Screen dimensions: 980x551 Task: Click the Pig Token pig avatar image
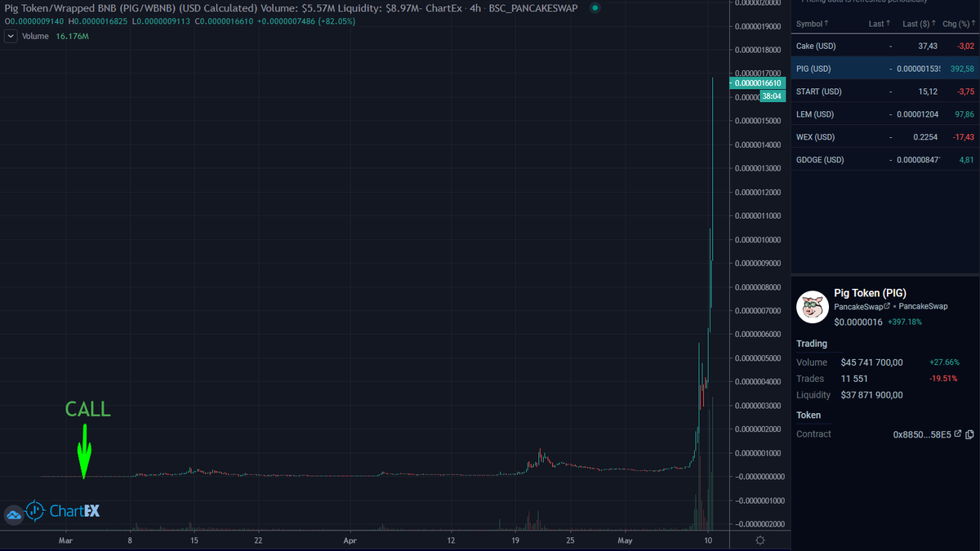click(812, 307)
